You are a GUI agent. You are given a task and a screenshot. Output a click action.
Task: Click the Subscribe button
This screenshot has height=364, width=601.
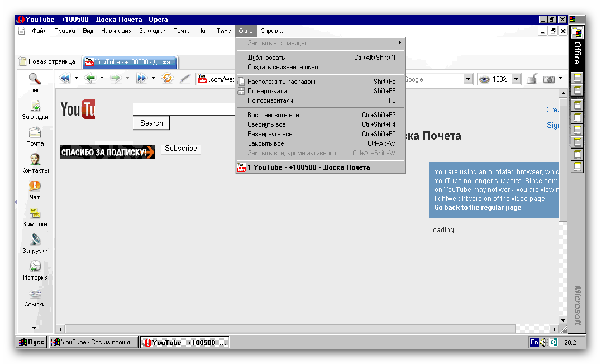click(x=180, y=149)
